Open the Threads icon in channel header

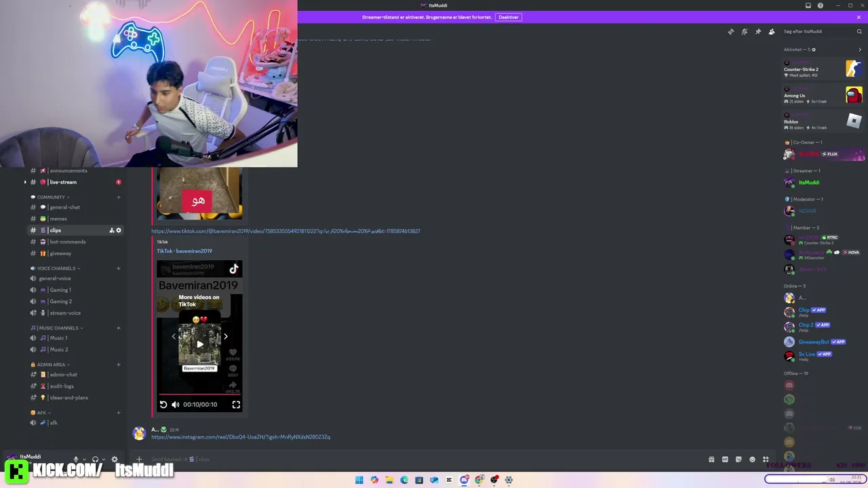click(x=730, y=31)
